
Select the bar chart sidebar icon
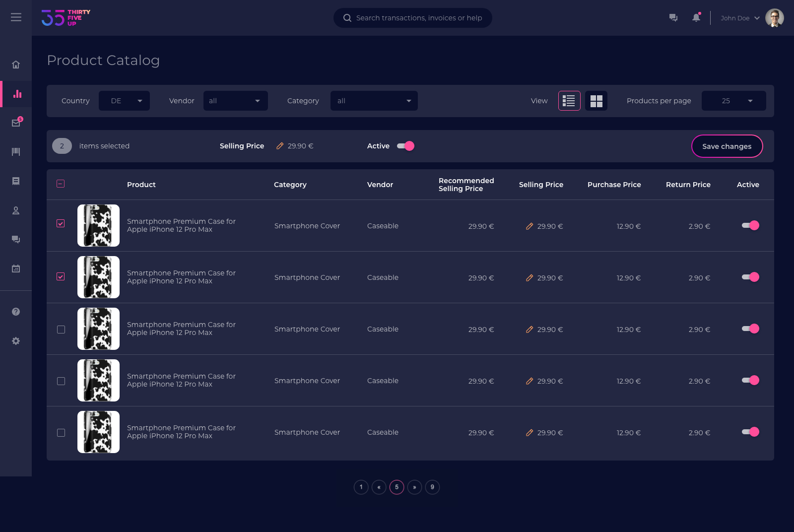tap(17, 94)
